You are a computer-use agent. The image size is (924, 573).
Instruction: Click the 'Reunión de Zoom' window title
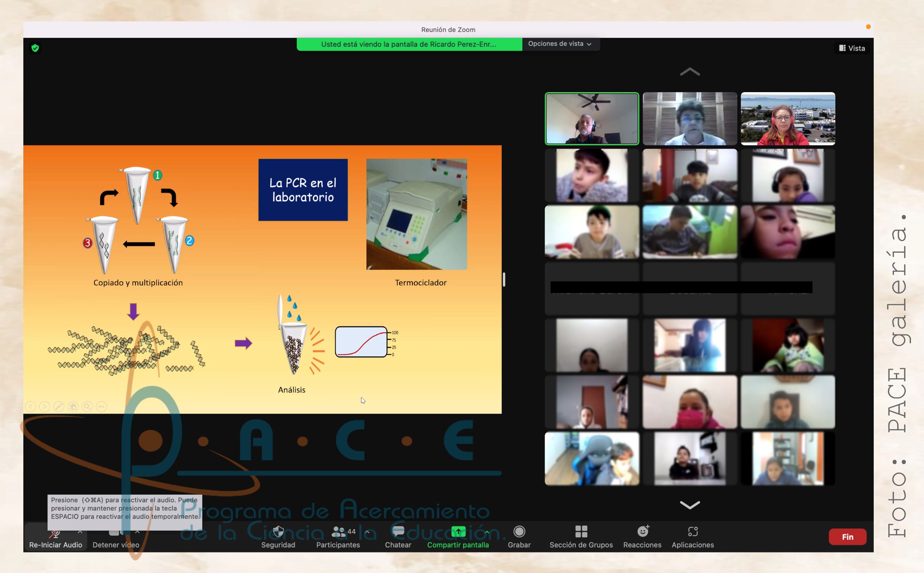coord(448,30)
